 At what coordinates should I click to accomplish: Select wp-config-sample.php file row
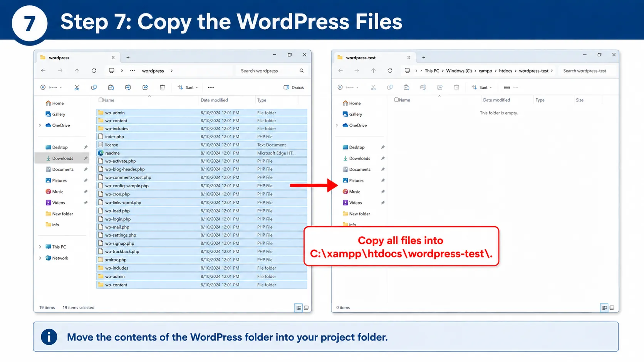click(x=202, y=186)
